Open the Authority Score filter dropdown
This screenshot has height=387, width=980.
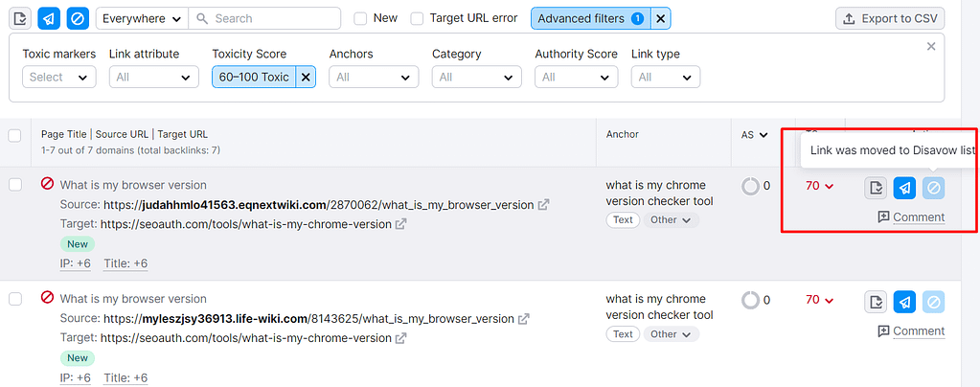click(x=577, y=77)
